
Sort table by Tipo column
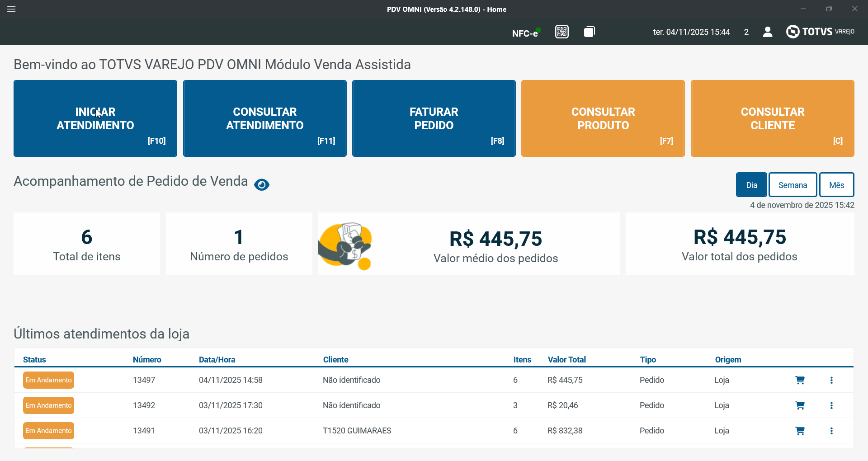[x=648, y=360]
